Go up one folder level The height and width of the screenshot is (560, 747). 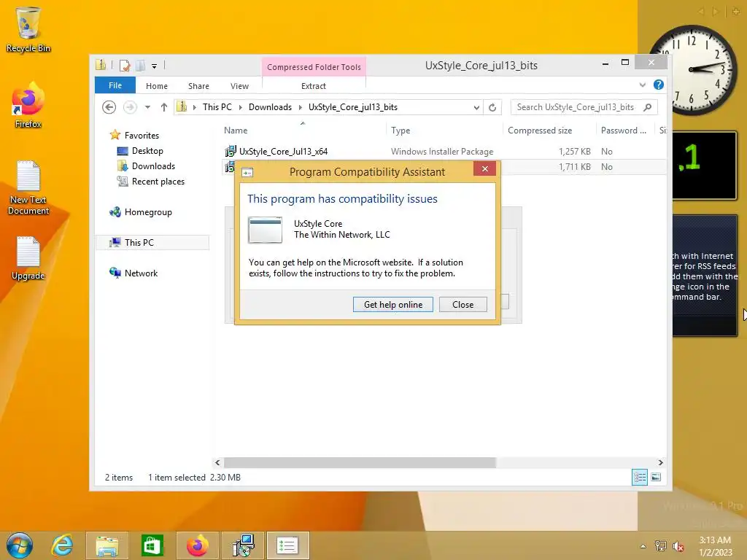[x=164, y=107]
